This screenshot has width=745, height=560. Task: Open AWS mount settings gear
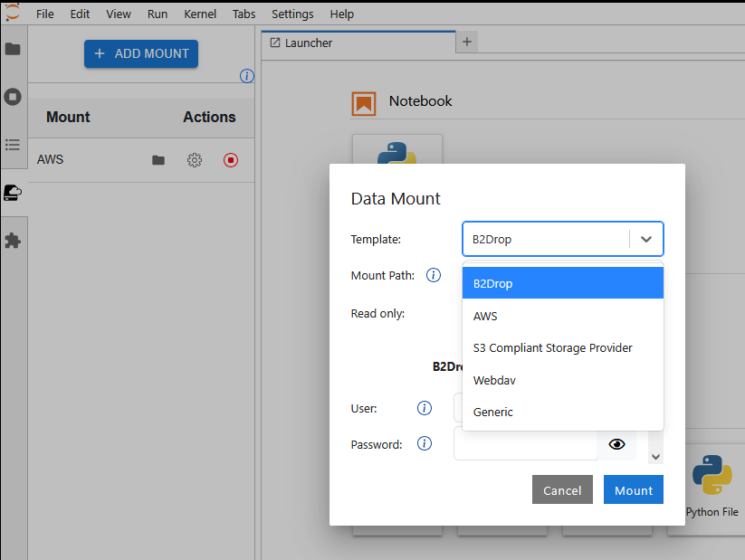[x=195, y=160]
